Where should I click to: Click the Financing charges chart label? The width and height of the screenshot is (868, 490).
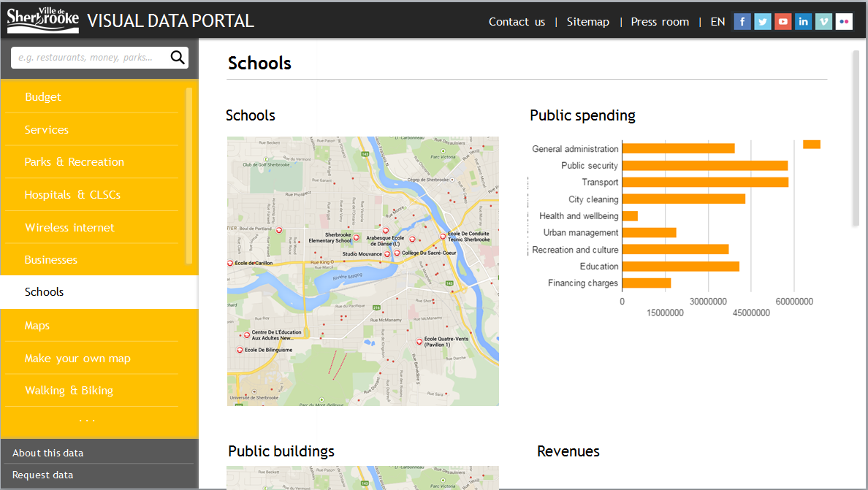click(x=583, y=283)
